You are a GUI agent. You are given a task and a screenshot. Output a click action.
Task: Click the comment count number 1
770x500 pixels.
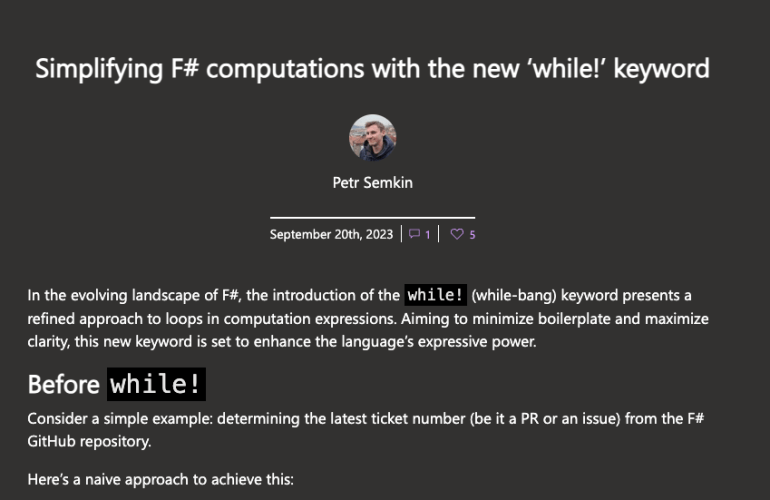point(428,235)
